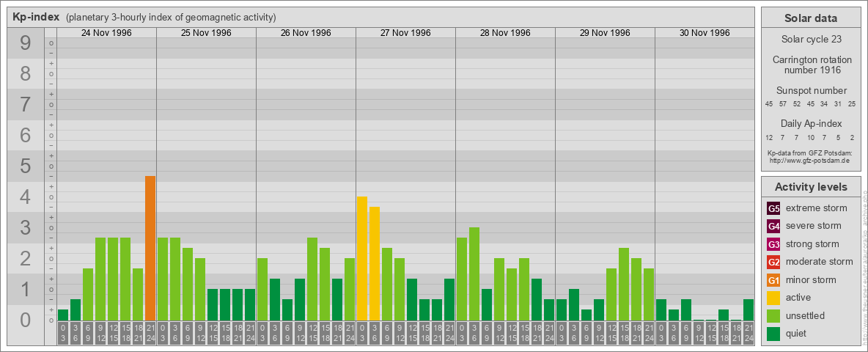Image resolution: width=868 pixels, height=352 pixels.
Task: Click the orange bar for 24 Nov 21-24
Action: point(150,248)
